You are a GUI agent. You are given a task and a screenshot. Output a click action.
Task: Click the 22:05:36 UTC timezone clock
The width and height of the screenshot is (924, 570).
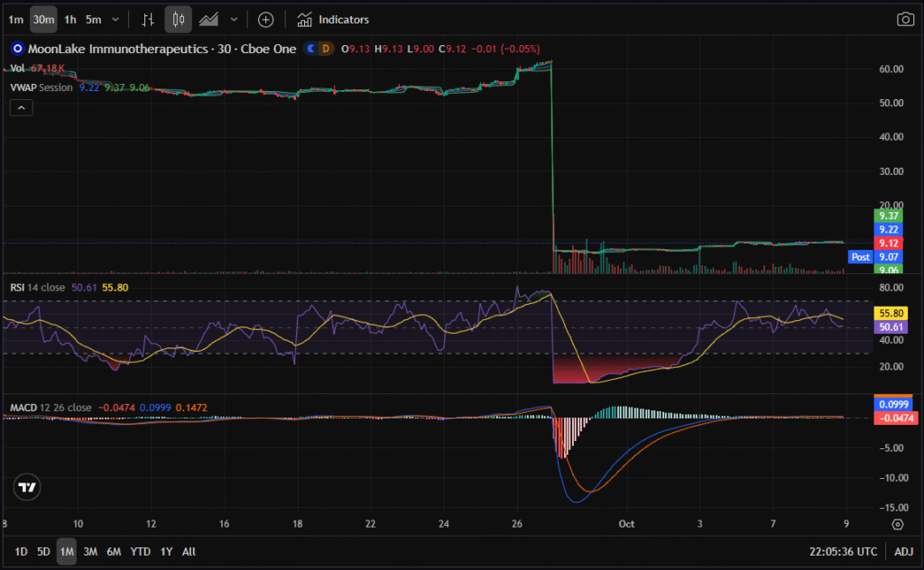pyautogui.click(x=843, y=552)
